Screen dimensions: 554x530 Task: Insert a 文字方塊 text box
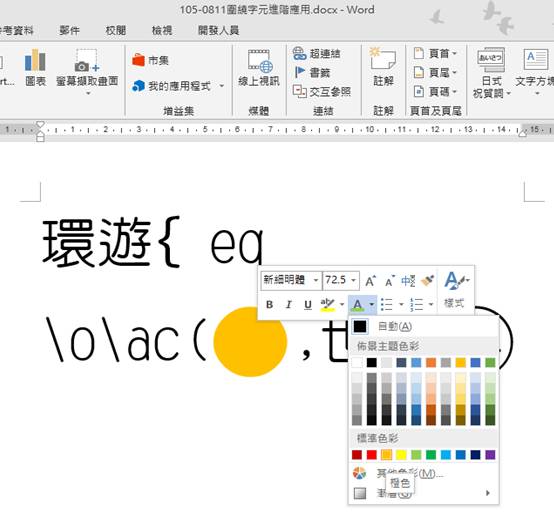click(x=535, y=71)
